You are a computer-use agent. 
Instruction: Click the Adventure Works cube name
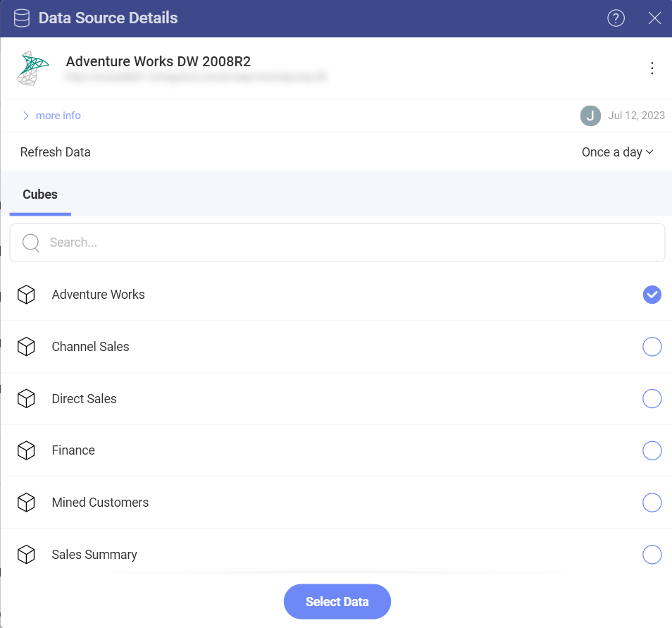98,295
